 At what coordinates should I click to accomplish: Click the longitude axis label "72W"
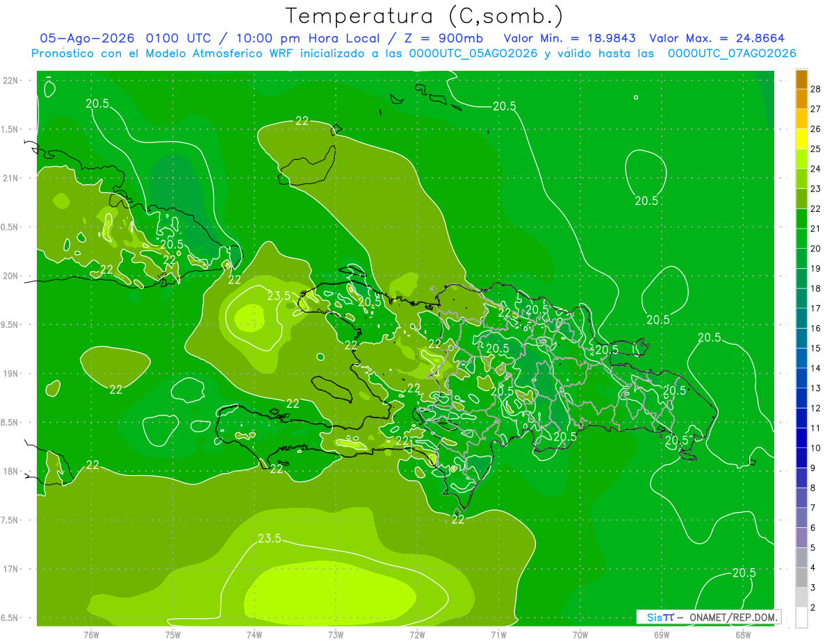coord(417,634)
